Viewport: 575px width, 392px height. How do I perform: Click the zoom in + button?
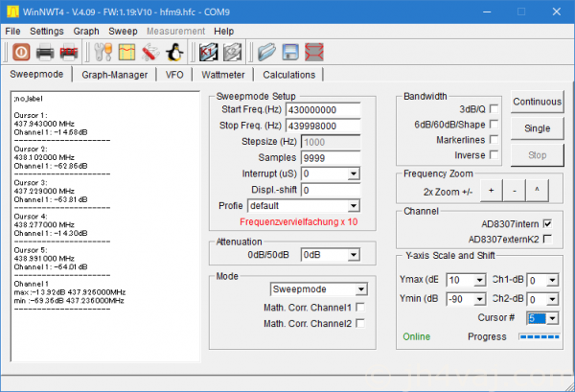tap(491, 191)
